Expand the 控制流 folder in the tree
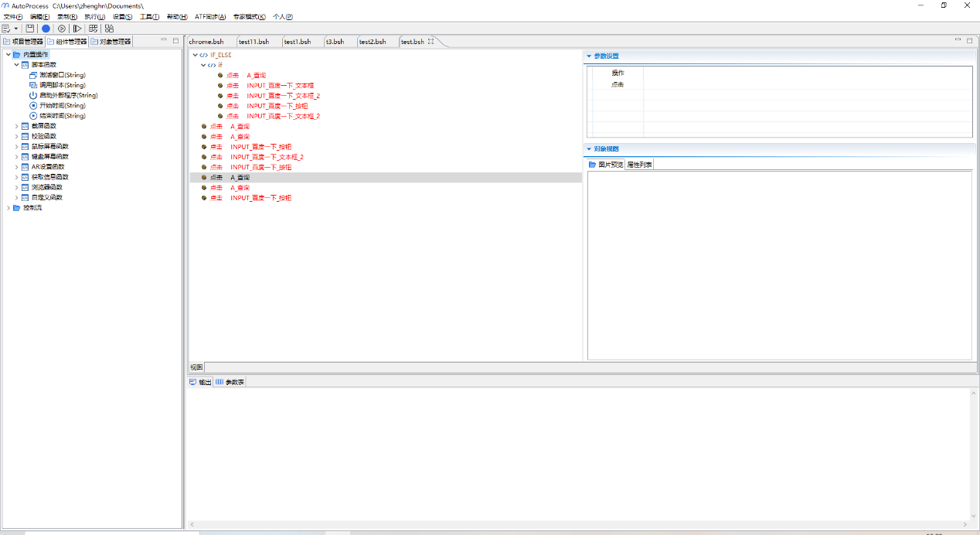980x535 pixels. pyautogui.click(x=9, y=207)
